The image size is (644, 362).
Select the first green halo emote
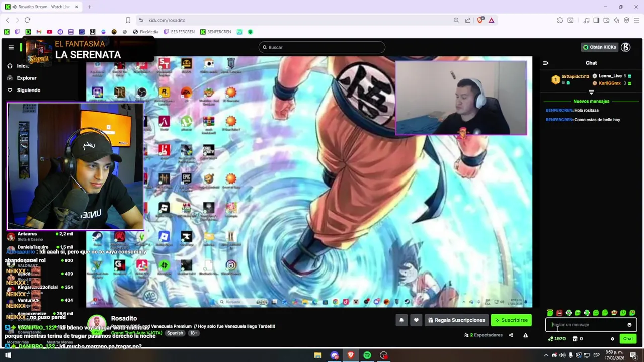click(550, 313)
